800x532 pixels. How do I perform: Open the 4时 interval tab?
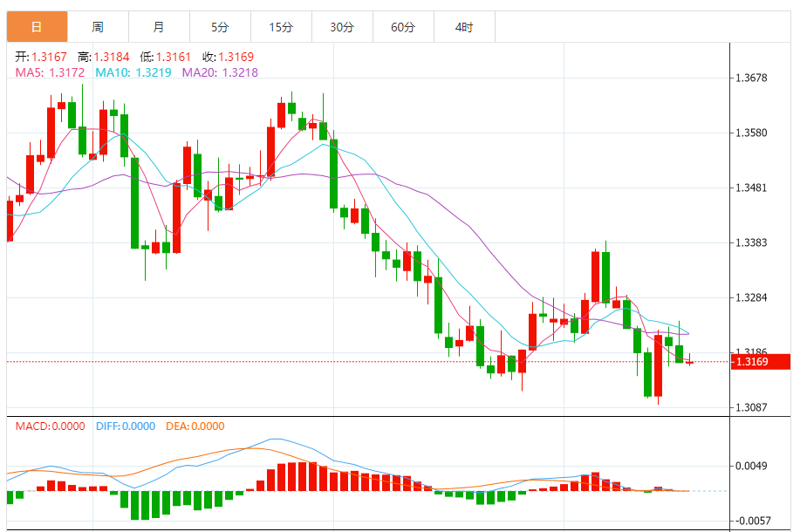[x=464, y=27]
